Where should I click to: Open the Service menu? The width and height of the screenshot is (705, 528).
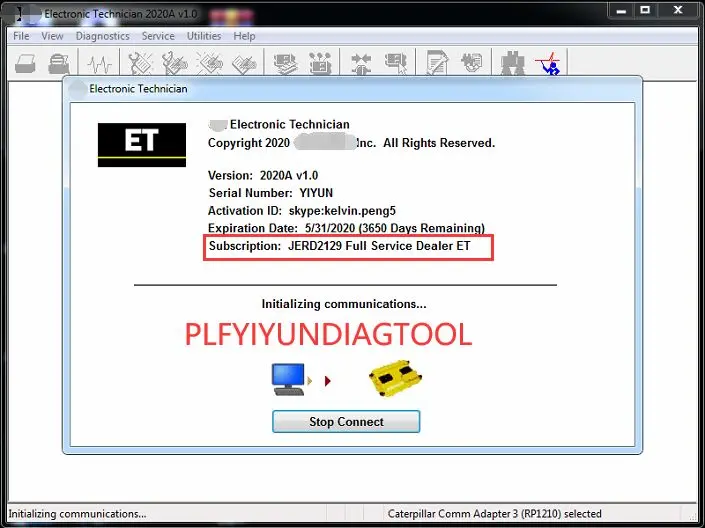(158, 36)
